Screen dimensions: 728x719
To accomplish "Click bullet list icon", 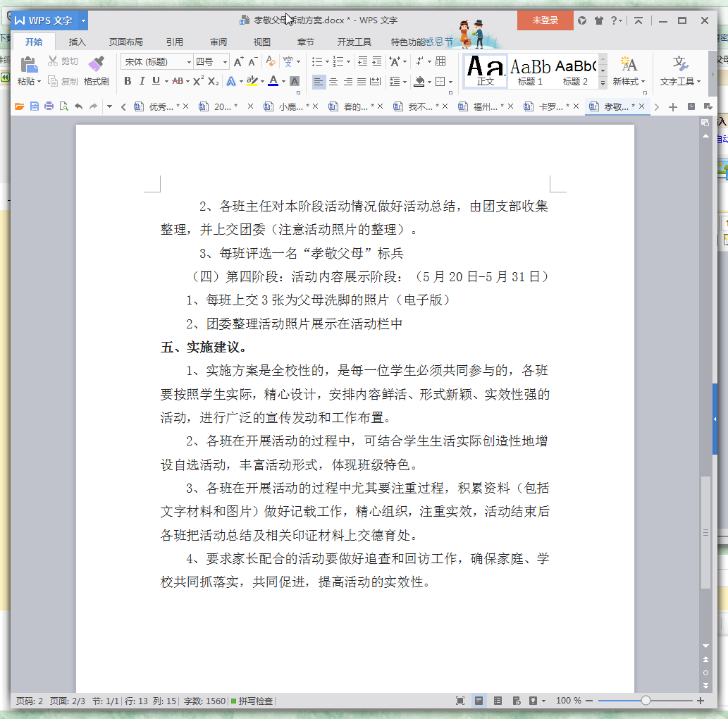I will (317, 62).
